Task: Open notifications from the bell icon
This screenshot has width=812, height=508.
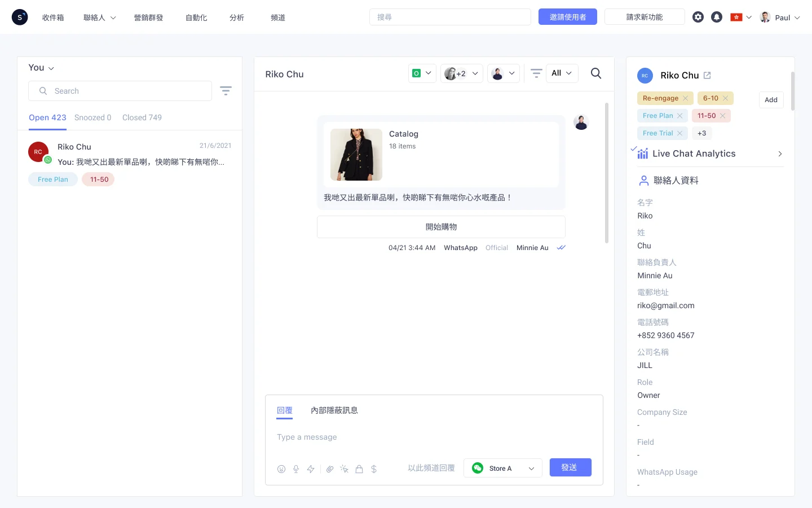Action: [717, 17]
